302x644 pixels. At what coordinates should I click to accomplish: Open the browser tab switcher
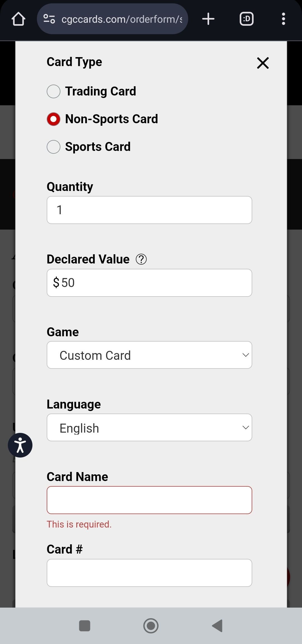(246, 19)
